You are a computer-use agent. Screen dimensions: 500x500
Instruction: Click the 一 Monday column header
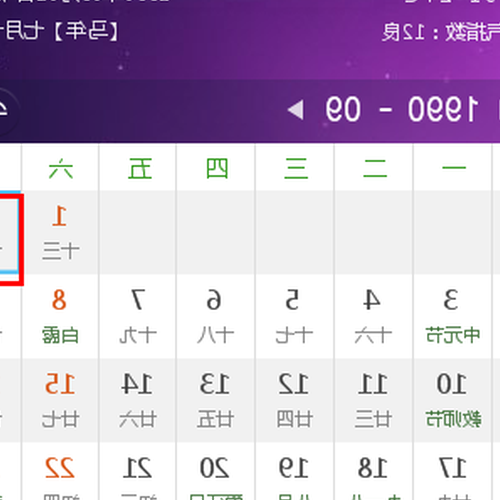[x=454, y=168]
